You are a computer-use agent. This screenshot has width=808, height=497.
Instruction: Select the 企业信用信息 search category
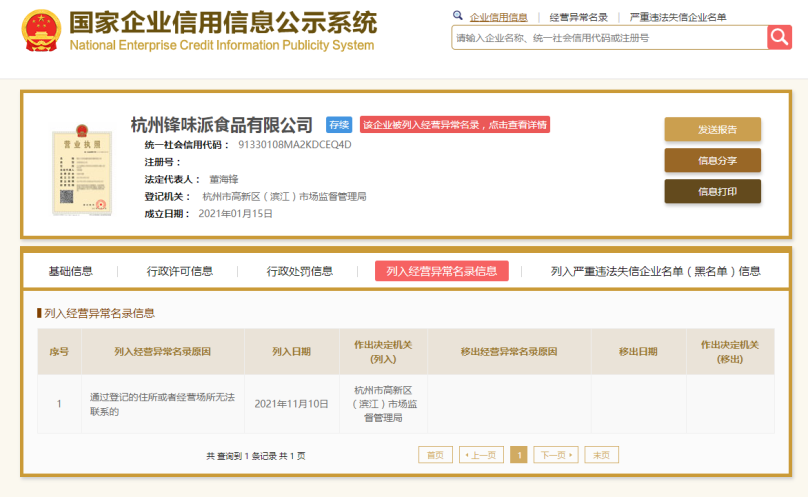[498, 17]
